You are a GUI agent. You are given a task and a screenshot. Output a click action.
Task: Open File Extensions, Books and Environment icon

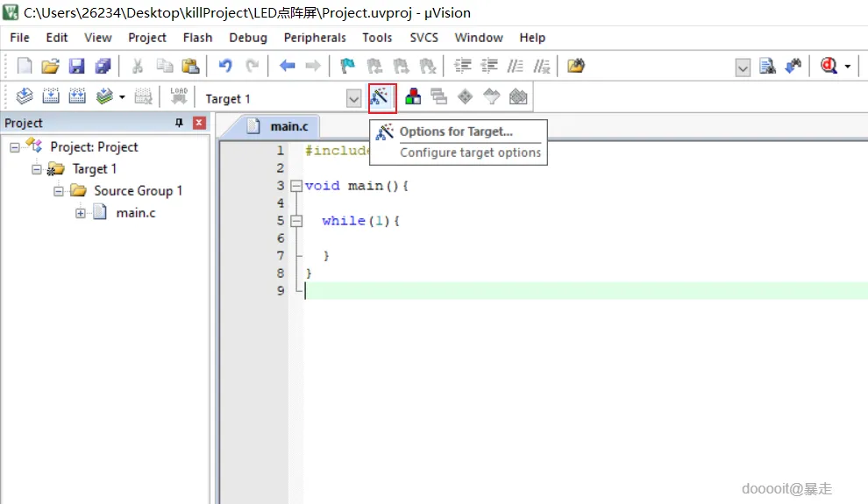[413, 96]
